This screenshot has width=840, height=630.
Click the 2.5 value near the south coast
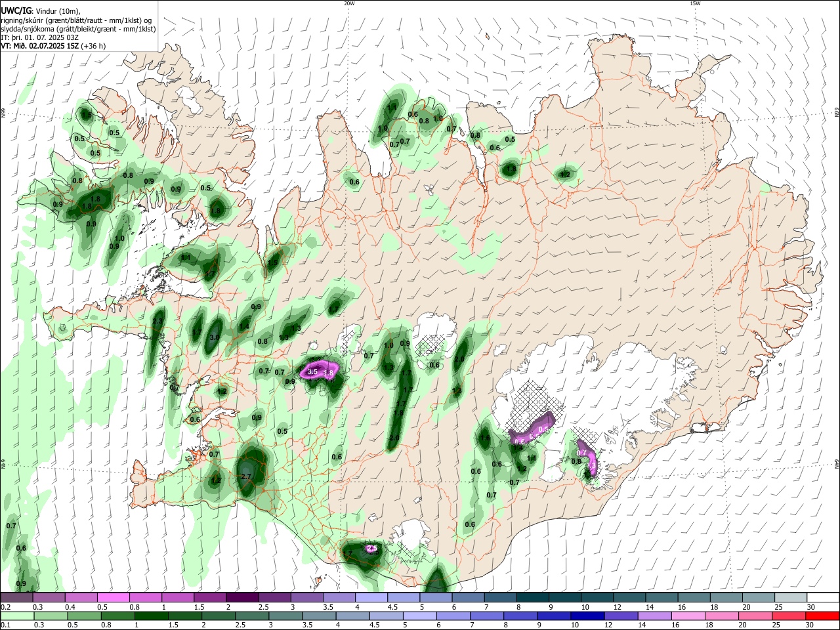[371, 548]
